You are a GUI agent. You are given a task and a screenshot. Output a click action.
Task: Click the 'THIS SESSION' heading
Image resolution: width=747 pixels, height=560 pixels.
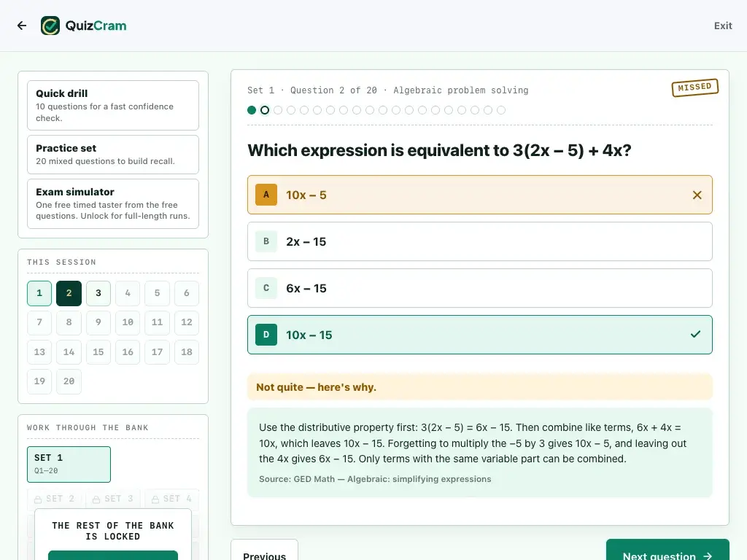point(61,262)
